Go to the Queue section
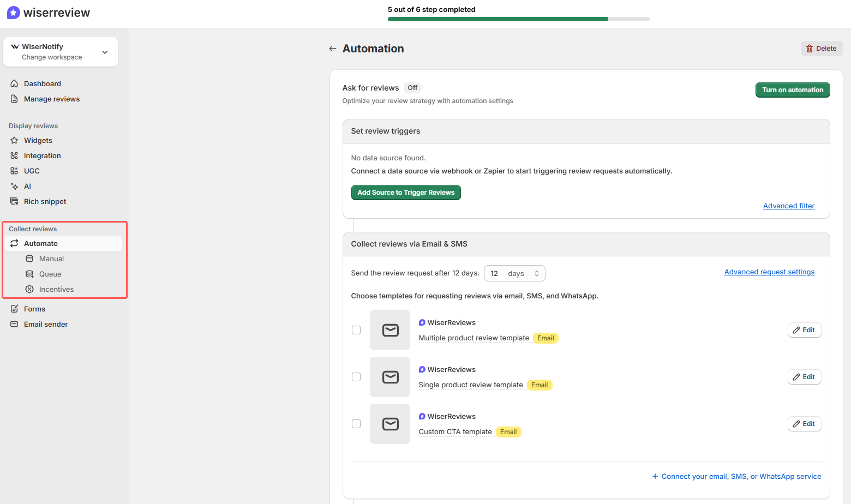Viewport: 851px width, 504px height. tap(50, 274)
